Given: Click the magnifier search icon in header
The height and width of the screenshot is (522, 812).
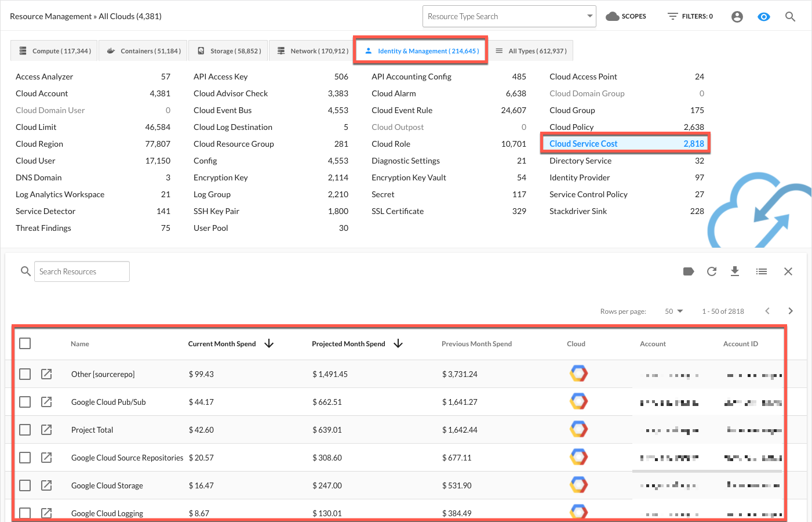Looking at the screenshot, I should [x=790, y=17].
